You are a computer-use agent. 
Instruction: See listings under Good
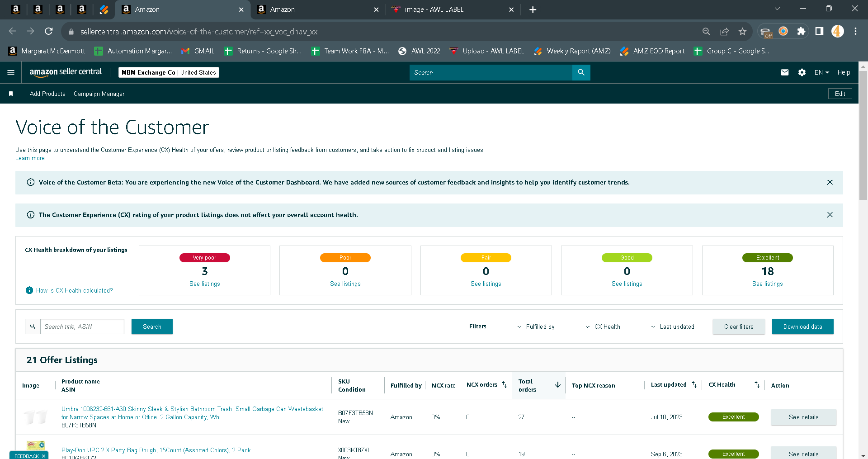point(627,284)
